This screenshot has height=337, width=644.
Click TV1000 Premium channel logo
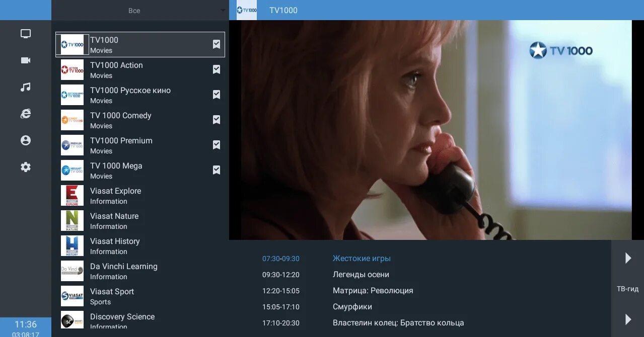pos(72,145)
